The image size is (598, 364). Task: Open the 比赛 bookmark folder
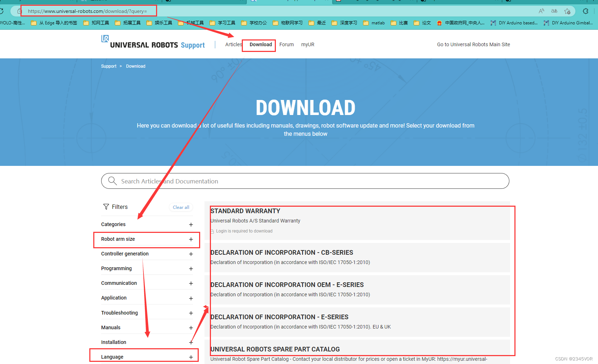pyautogui.click(x=399, y=23)
